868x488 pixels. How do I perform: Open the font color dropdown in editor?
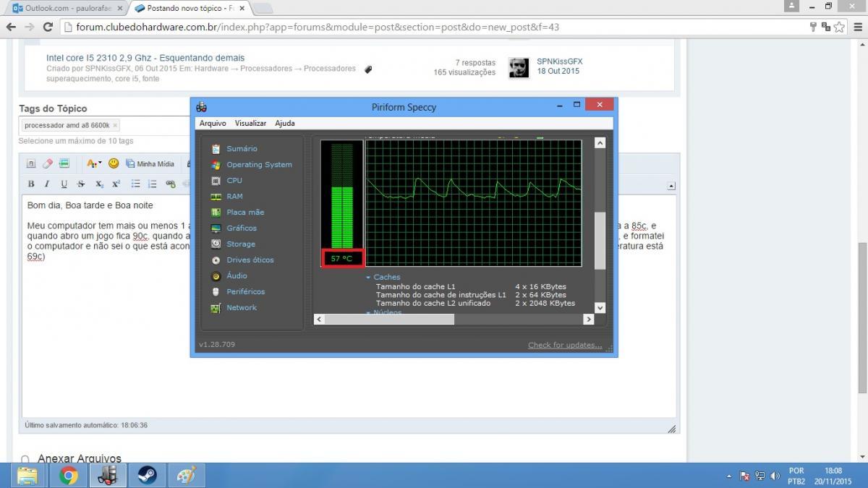pyautogui.click(x=94, y=163)
